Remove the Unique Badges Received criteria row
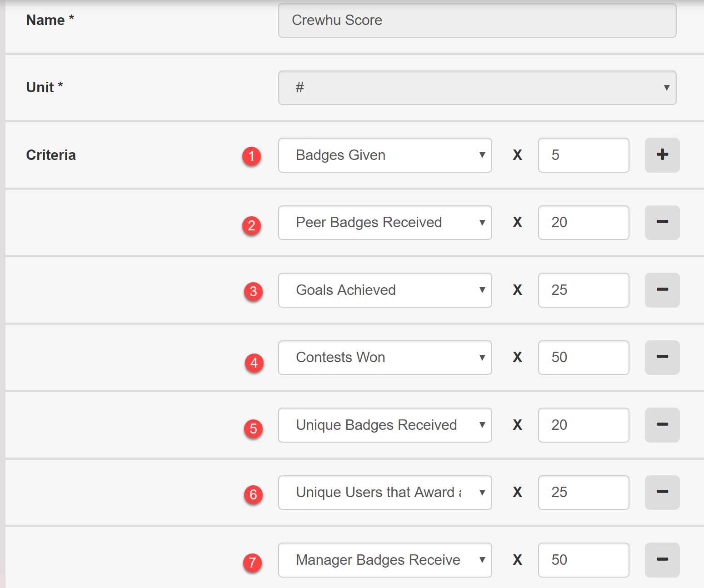This screenshot has height=588, width=704. pos(662,425)
